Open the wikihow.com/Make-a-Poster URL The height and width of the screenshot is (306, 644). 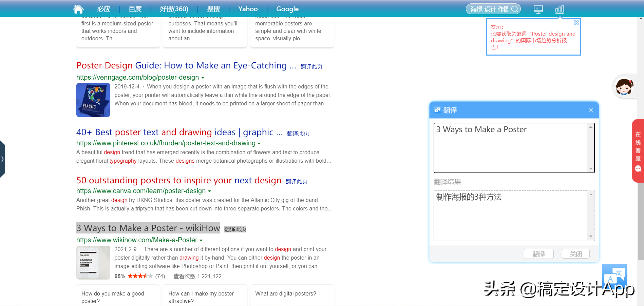[137, 240]
